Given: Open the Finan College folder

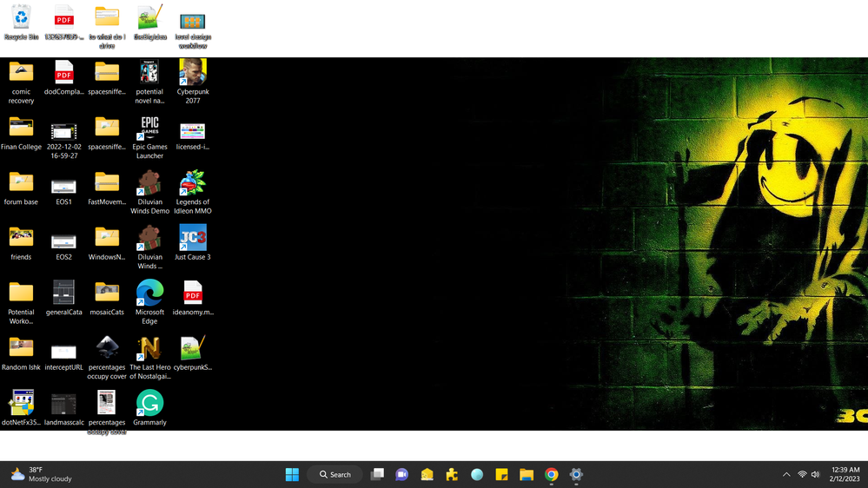Looking at the screenshot, I should tap(21, 133).
